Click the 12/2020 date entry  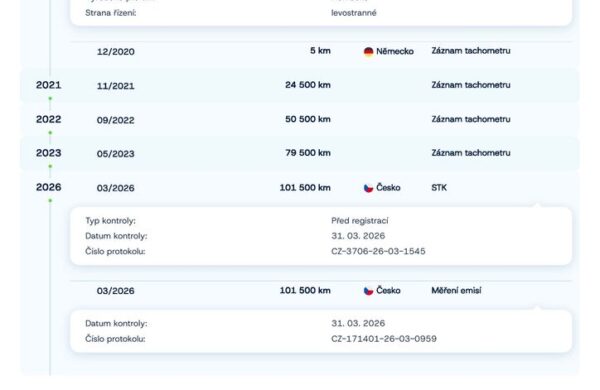116,52
